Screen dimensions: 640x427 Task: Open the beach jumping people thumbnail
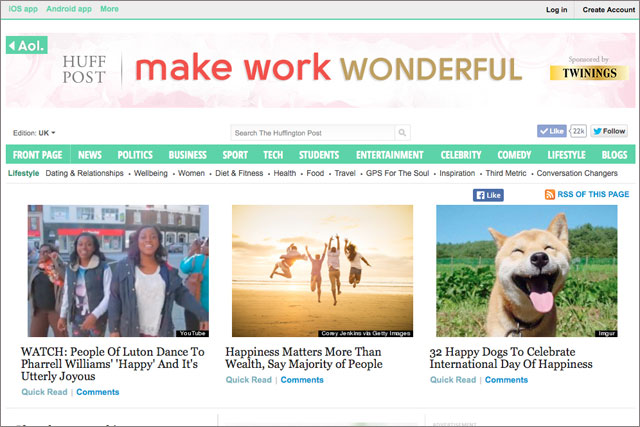tap(322, 271)
